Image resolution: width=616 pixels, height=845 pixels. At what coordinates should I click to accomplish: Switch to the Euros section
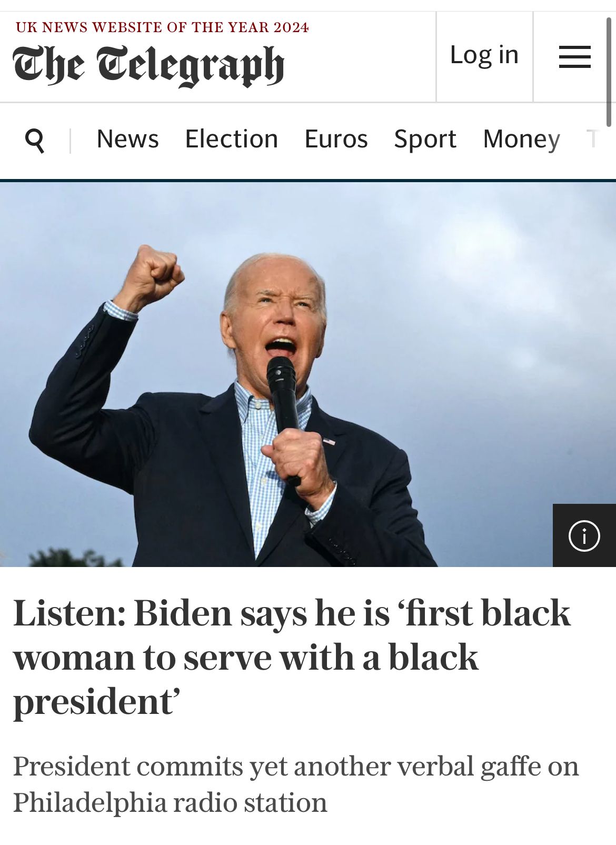click(336, 140)
